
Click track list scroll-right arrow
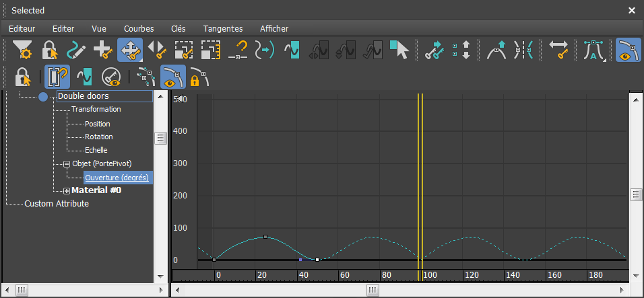[162, 290]
